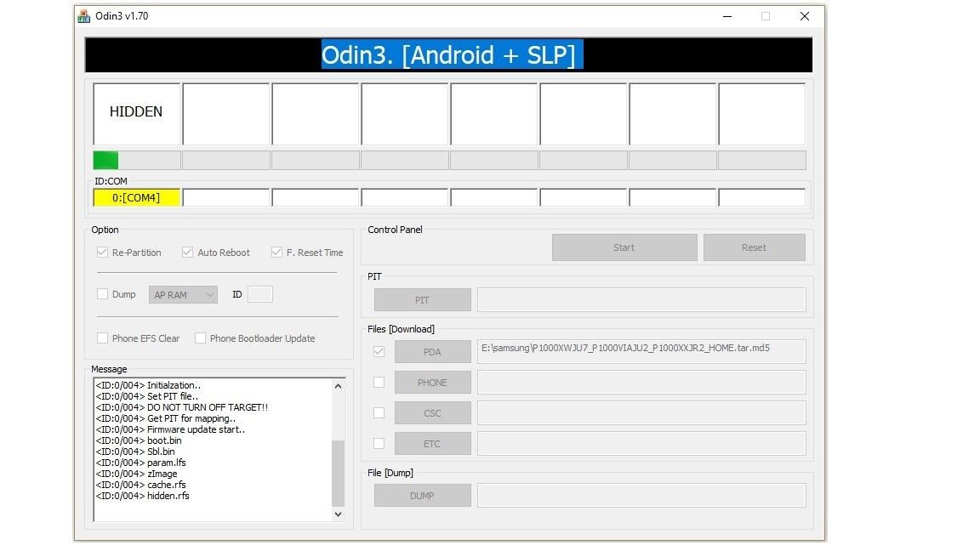Click the 'param.lfs' log line
Screen dimensions: 980x551
(140, 463)
